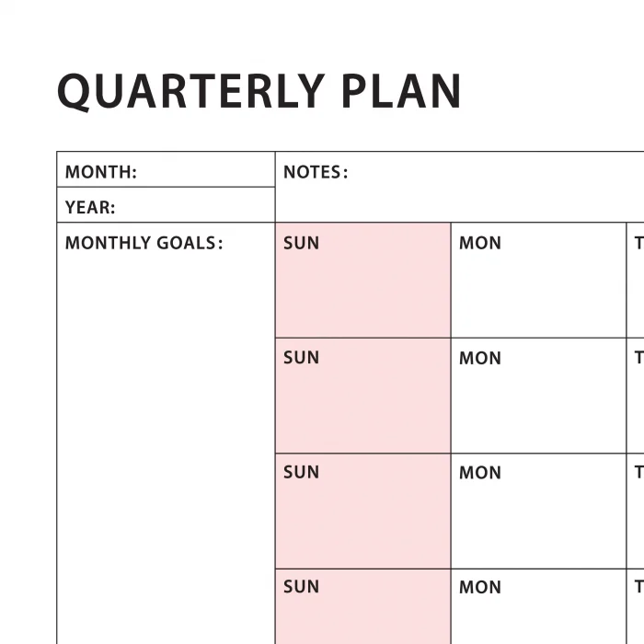644x644 pixels.
Task: Select the first-row pink SUN cell
Action: (x=362, y=287)
